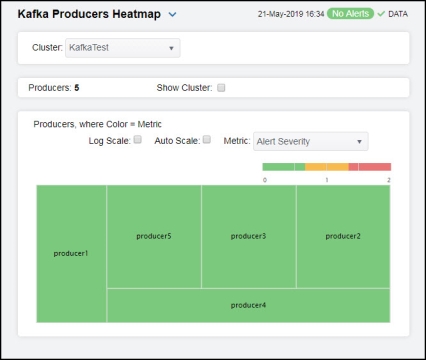This screenshot has width=426, height=360.
Task: Click the red segment of color legend
Action: pyautogui.click(x=370, y=167)
